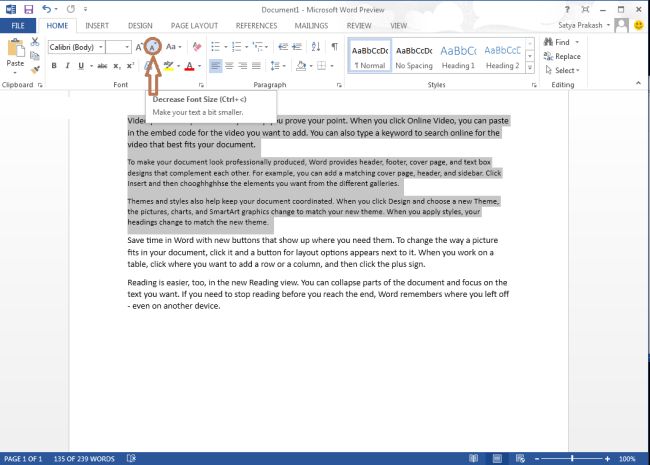The height and width of the screenshot is (465, 650).
Task: Click the Replace button
Action: point(562,56)
